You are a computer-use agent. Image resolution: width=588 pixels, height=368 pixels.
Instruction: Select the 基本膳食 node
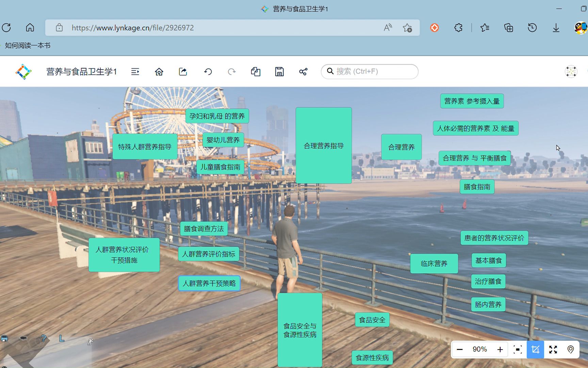click(x=489, y=260)
